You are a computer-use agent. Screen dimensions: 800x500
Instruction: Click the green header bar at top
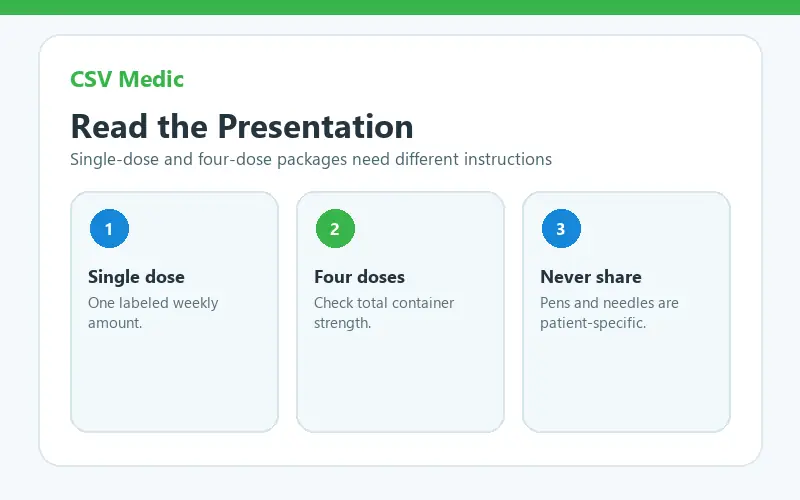400,7
